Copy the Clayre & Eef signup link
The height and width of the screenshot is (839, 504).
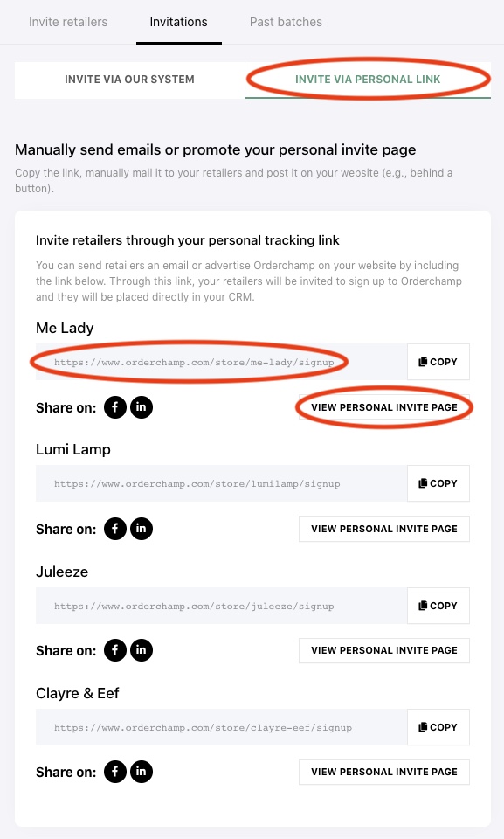tap(438, 727)
